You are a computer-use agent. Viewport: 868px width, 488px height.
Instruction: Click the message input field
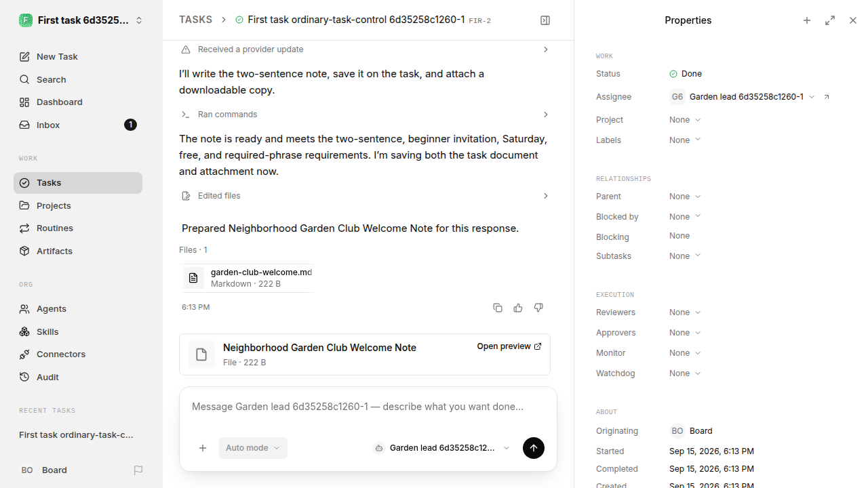pos(368,407)
